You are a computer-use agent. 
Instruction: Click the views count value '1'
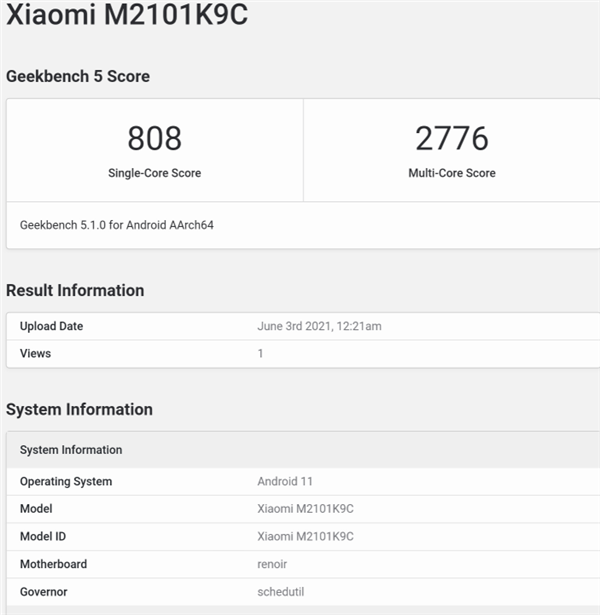pyautogui.click(x=260, y=353)
